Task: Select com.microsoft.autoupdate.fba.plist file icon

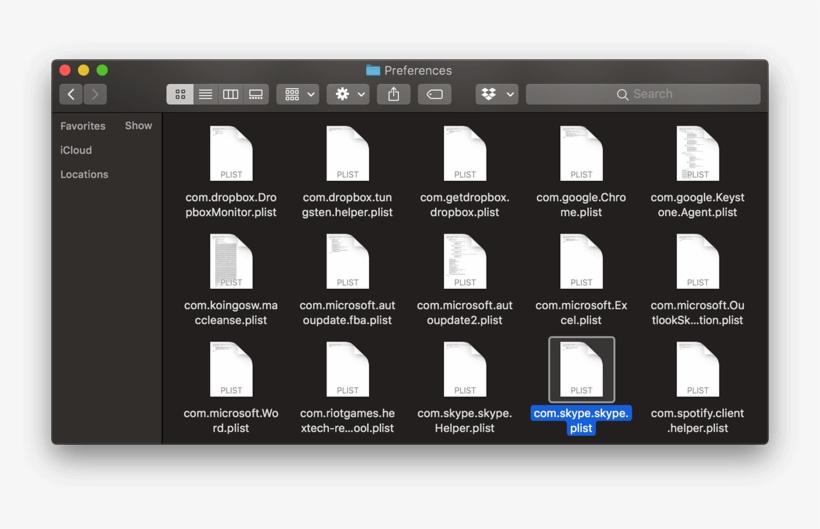Action: point(348,261)
